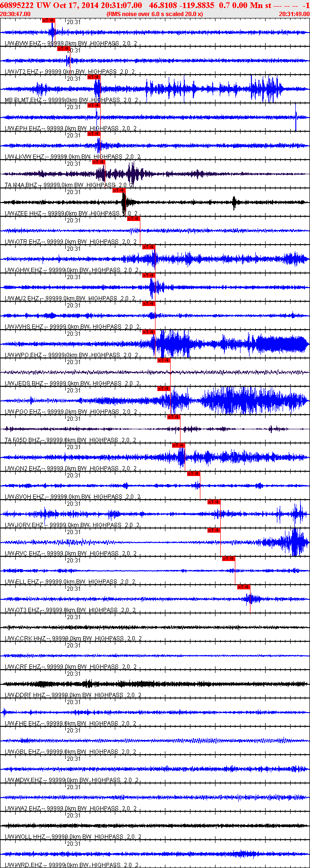Click the red pick flag on the UW.SVOH trace
Screen dimensions: 310x868
tap(194, 474)
